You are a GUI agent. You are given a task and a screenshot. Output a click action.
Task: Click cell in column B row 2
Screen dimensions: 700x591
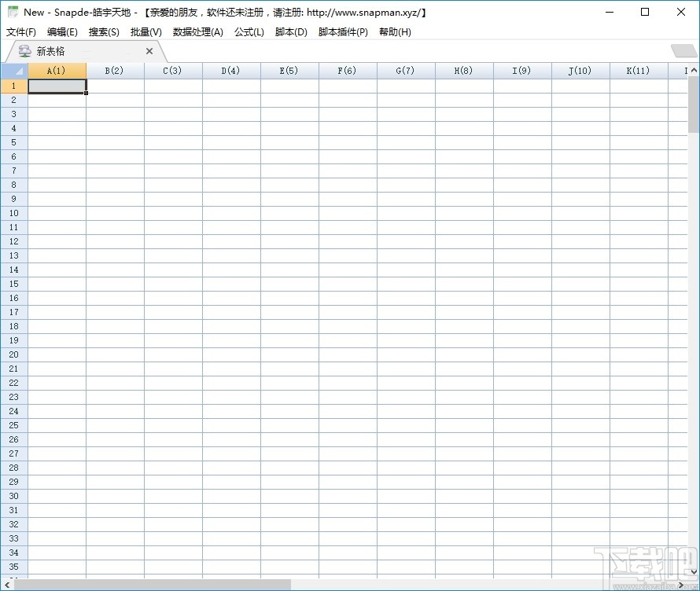click(115, 101)
